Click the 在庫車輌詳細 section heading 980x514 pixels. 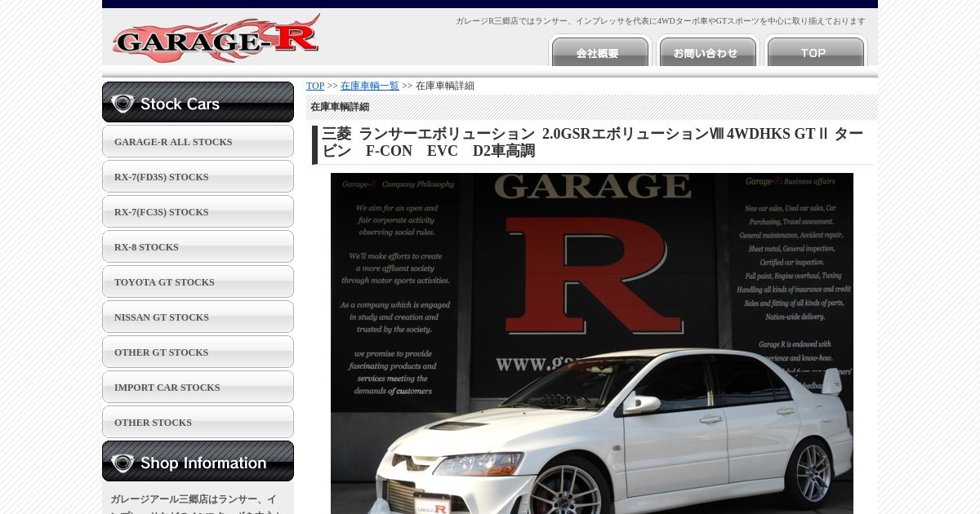340,107
